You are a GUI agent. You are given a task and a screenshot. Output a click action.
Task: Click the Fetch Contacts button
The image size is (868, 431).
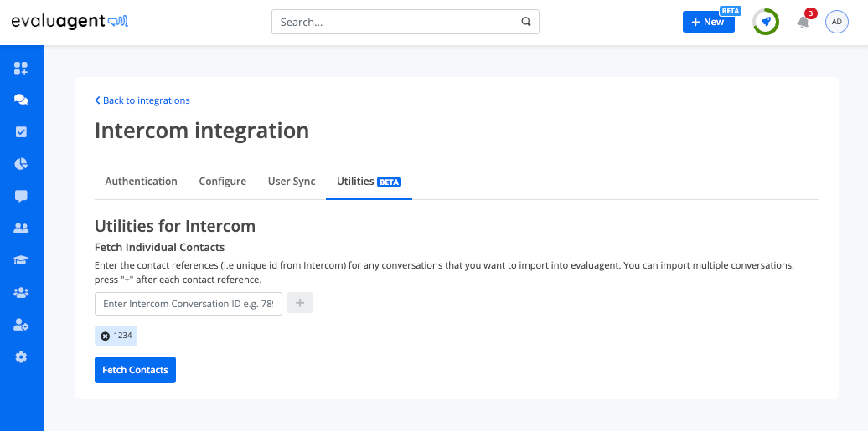(x=135, y=370)
